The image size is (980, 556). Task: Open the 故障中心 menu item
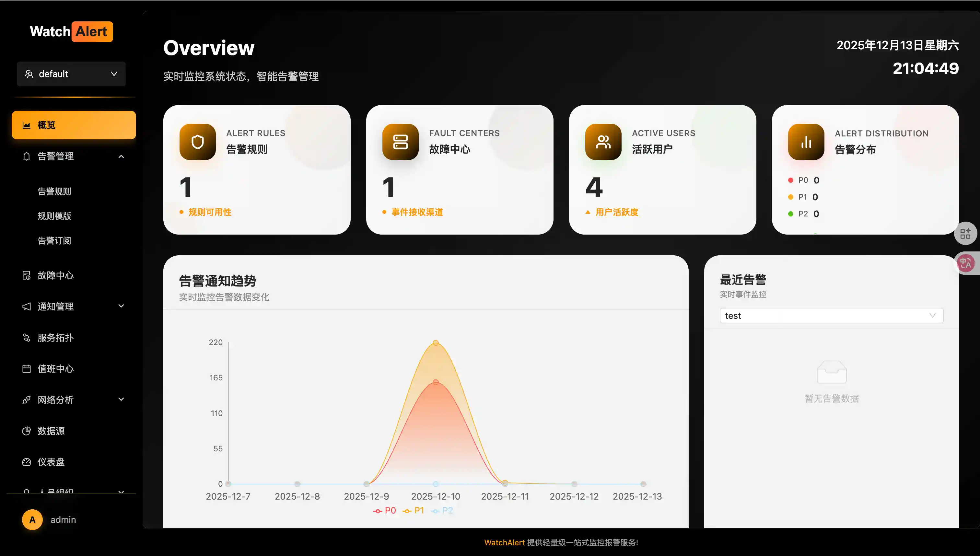point(56,275)
